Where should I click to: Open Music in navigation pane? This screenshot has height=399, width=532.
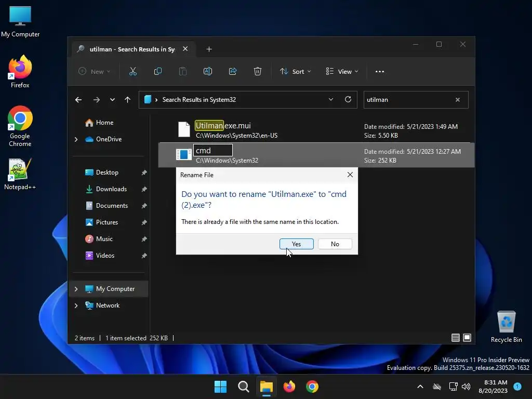click(99, 239)
